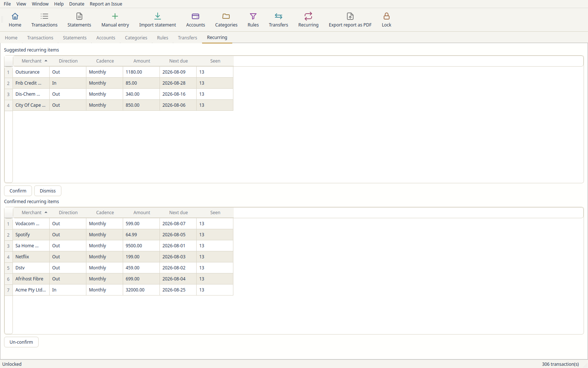Sort confirmed items by Merchant header
Screen dimensions: 588x368
tap(31, 213)
